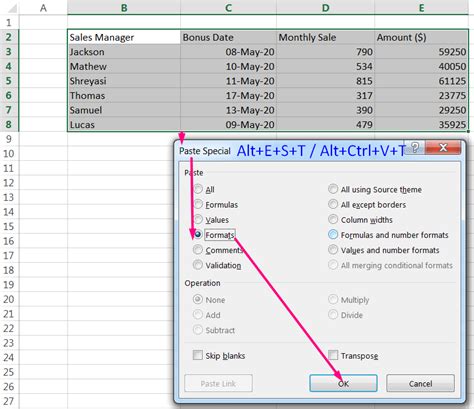The image size is (474, 409).
Task: Select the Column widths radio option
Action: pyautogui.click(x=333, y=219)
